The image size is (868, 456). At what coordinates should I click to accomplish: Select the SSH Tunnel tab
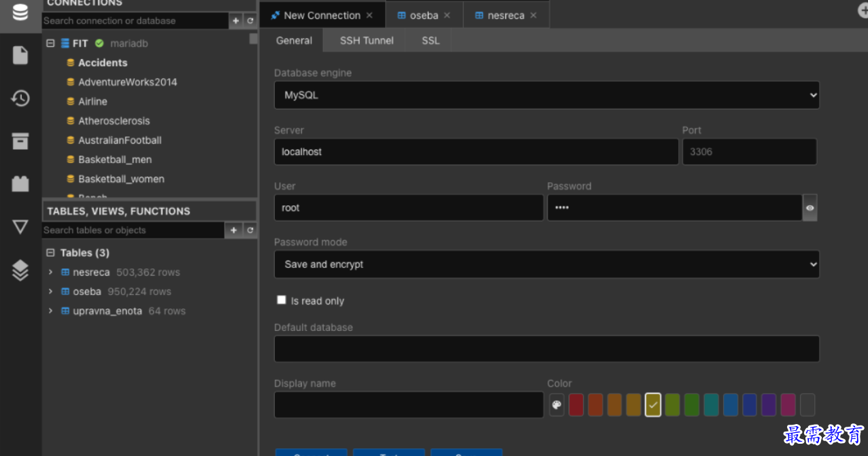pyautogui.click(x=367, y=40)
